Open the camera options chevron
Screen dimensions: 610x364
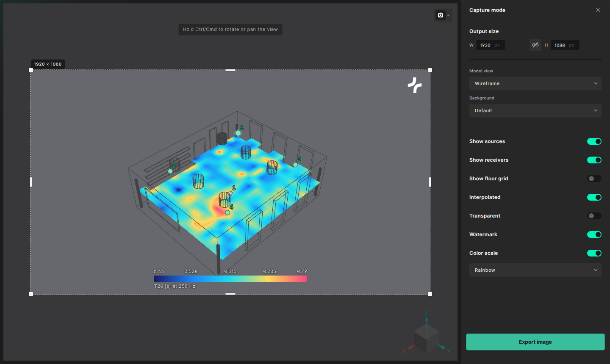pos(448,15)
